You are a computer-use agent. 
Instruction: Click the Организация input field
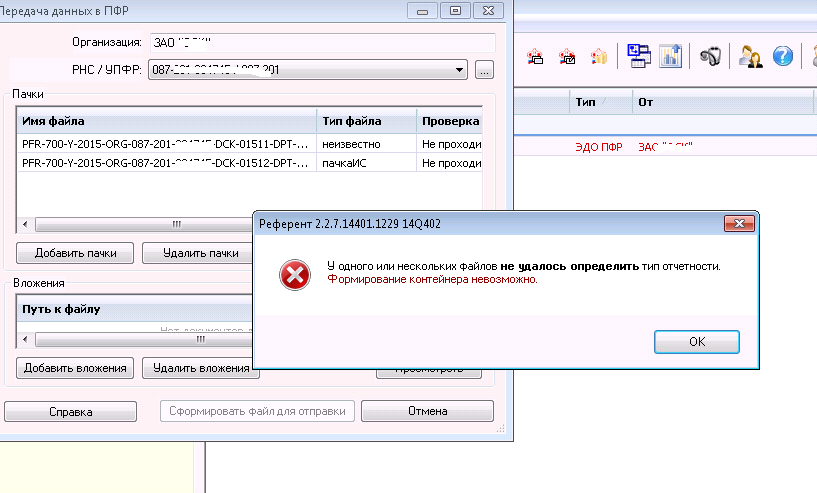coord(321,43)
